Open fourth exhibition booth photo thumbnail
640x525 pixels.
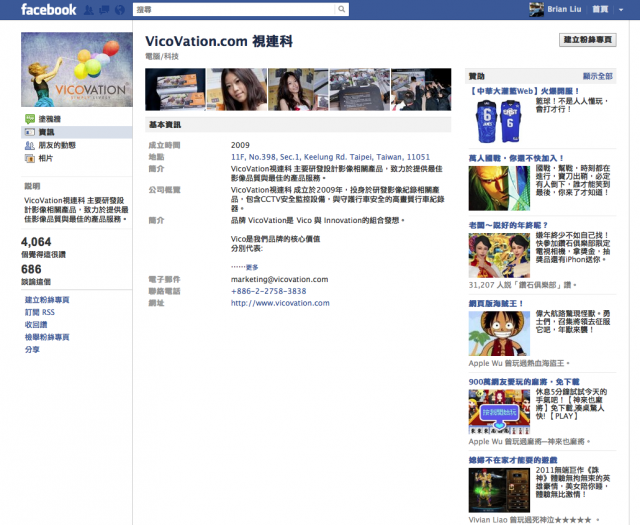pos(360,89)
